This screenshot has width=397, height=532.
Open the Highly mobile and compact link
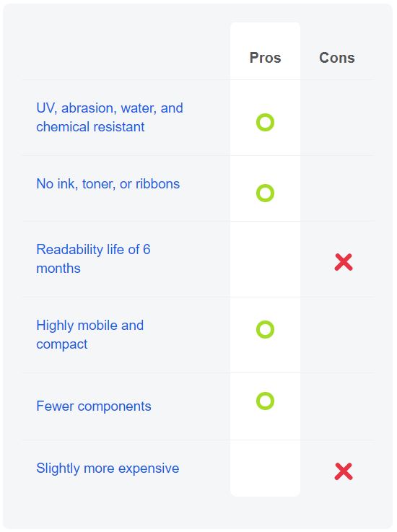click(x=90, y=334)
